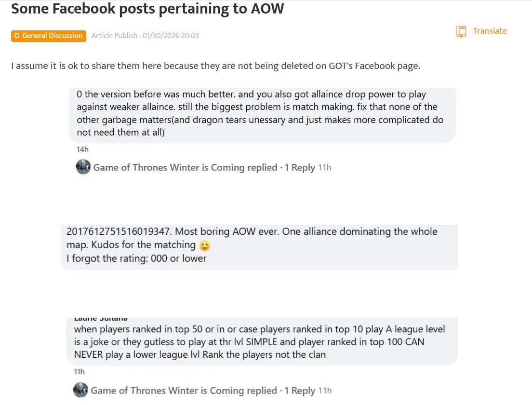Open bottom Game of Thrones Winter is Coming replied

click(x=184, y=391)
